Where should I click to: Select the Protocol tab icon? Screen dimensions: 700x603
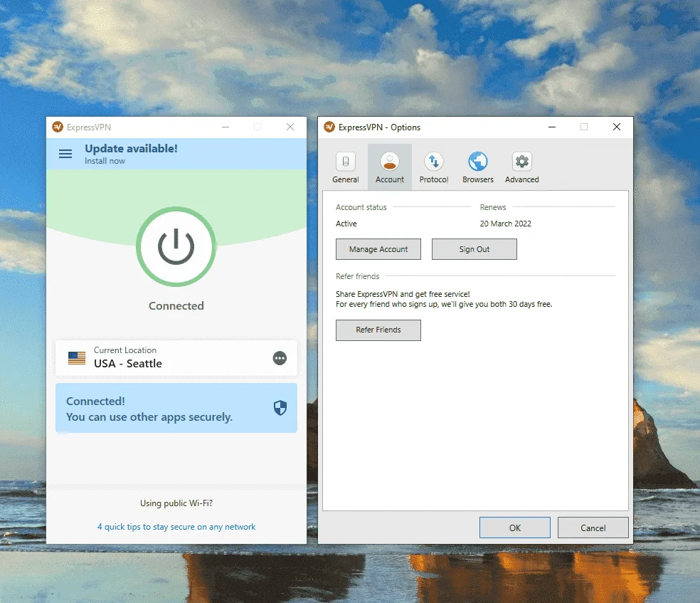coord(433,162)
